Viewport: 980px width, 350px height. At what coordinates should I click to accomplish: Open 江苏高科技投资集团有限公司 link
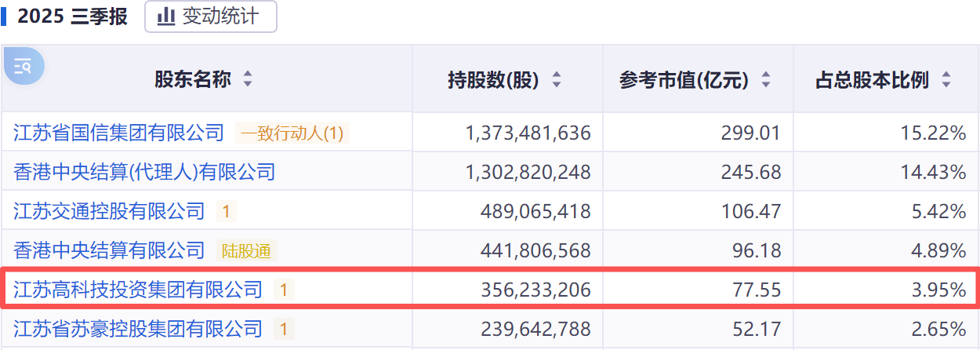click(x=137, y=290)
